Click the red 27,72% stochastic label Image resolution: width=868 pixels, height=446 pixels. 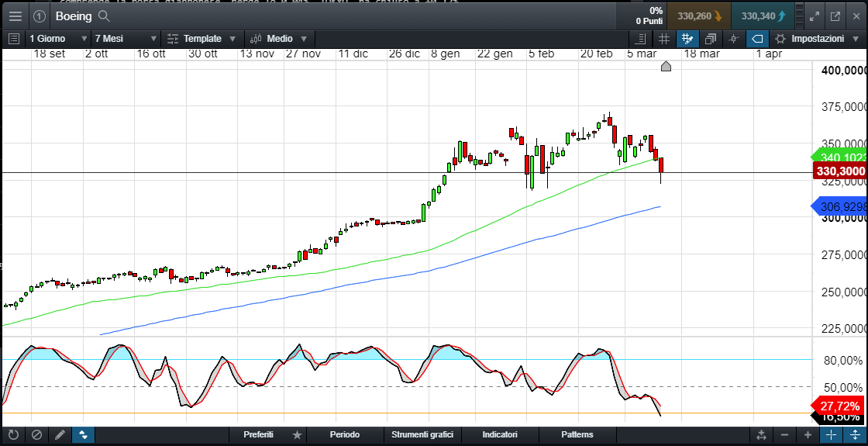click(839, 405)
